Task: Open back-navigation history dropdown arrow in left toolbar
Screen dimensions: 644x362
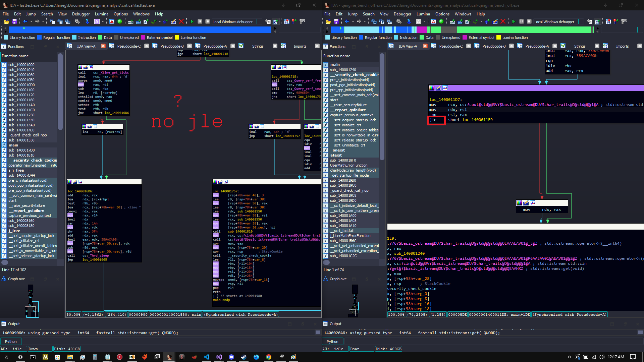Action: pyautogui.click(x=31, y=21)
